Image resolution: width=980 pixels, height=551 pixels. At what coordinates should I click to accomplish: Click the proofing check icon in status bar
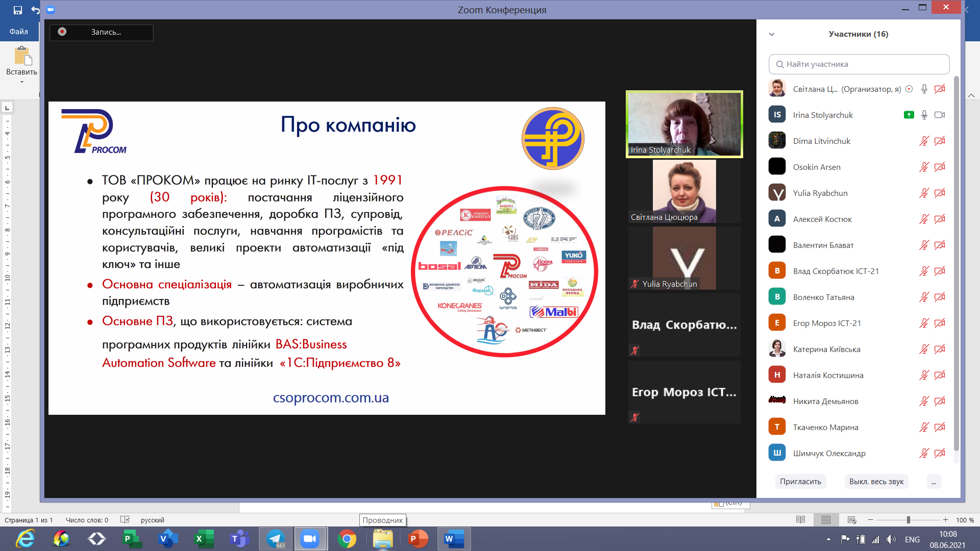(x=125, y=520)
